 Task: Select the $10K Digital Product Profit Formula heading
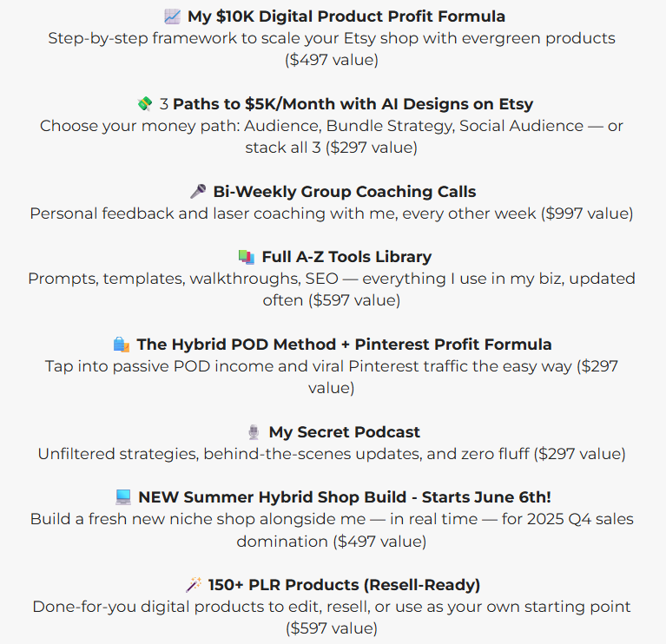tap(346, 16)
